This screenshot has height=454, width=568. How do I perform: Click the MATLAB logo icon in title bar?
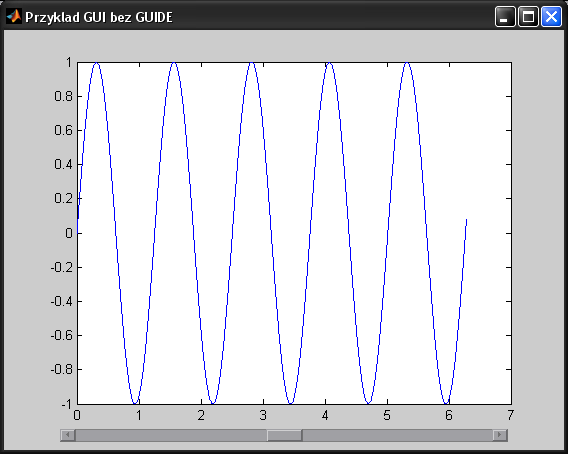[x=13, y=16]
